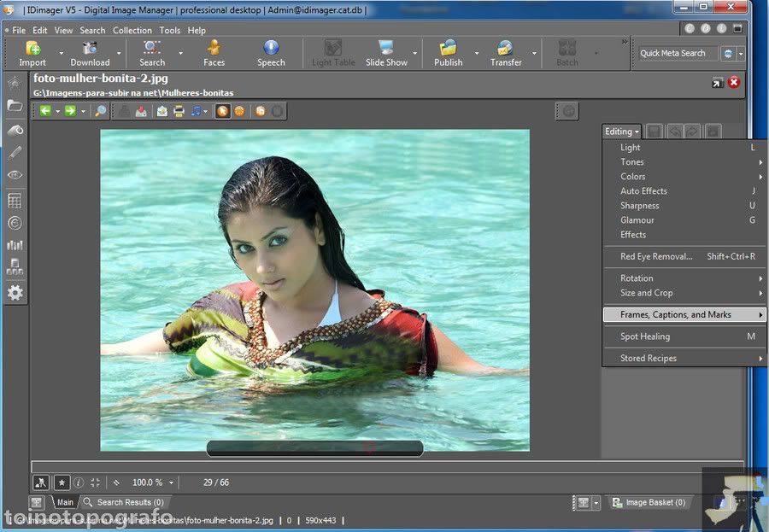Toggle the star rating button below image

coord(62,482)
